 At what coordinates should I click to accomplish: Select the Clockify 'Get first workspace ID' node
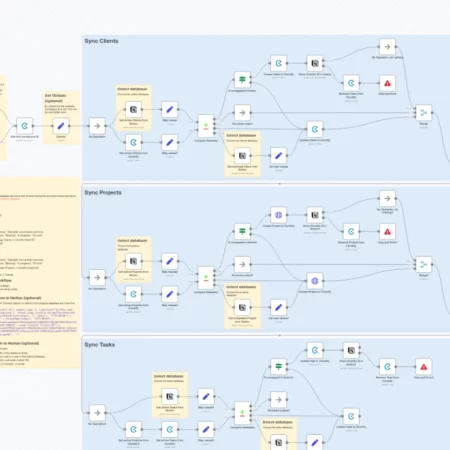pos(25,126)
